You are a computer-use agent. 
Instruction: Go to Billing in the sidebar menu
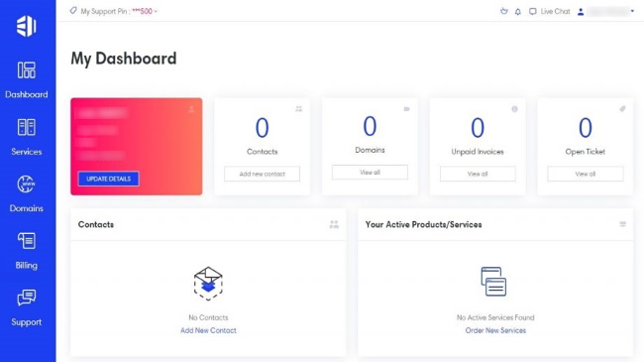(27, 266)
